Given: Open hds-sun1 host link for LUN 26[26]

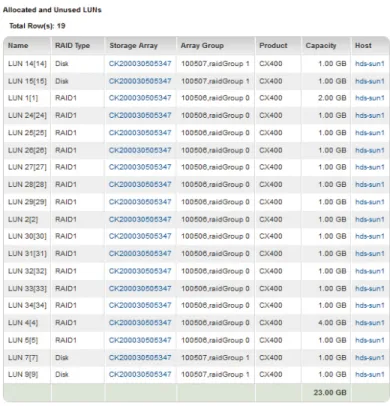Looking at the screenshot, I should 370,150.
